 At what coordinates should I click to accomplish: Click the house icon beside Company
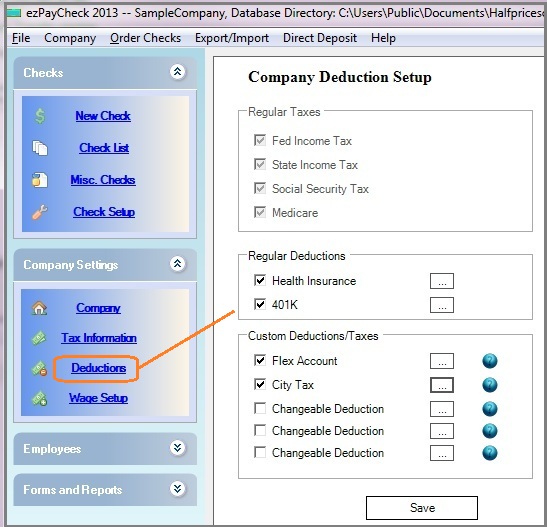[39, 308]
